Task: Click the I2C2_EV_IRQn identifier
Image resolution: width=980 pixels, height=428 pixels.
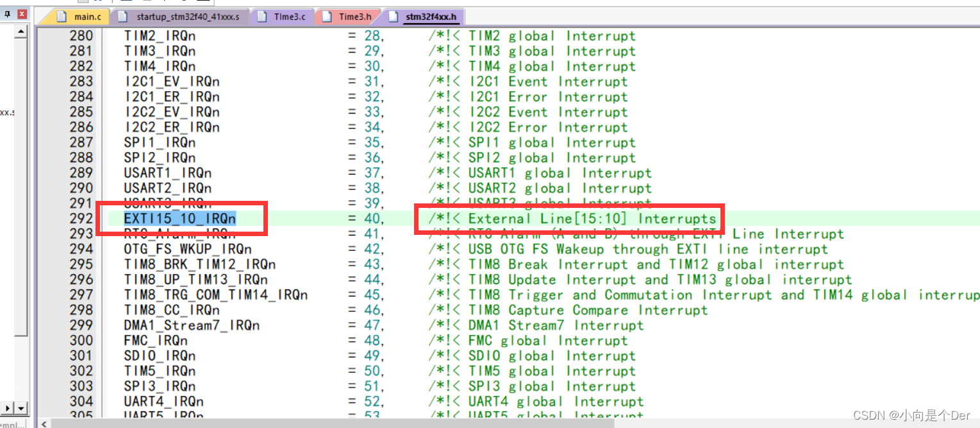Action: coord(172,112)
